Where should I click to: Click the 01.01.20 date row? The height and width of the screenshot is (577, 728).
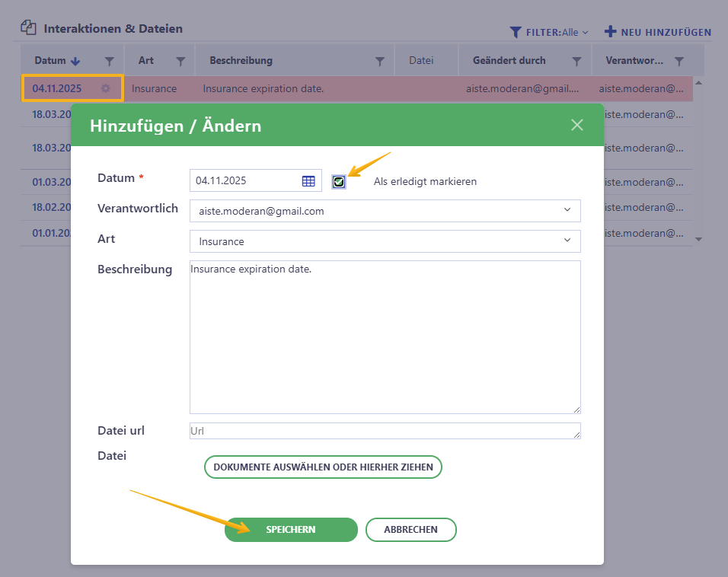point(52,233)
